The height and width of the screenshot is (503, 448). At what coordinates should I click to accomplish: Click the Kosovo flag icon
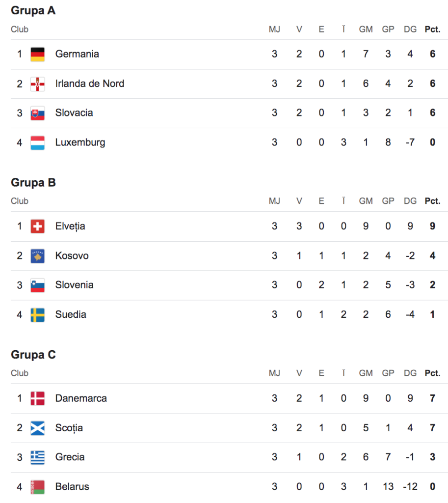tap(37, 256)
